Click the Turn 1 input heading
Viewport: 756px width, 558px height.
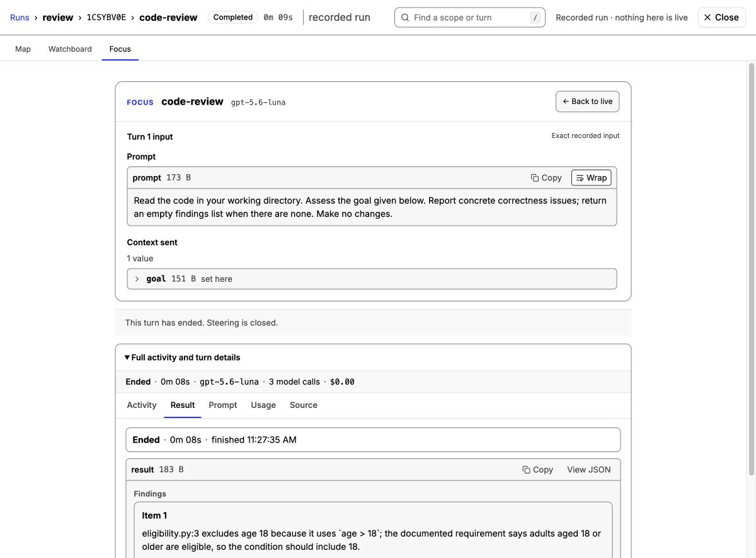pyautogui.click(x=150, y=137)
